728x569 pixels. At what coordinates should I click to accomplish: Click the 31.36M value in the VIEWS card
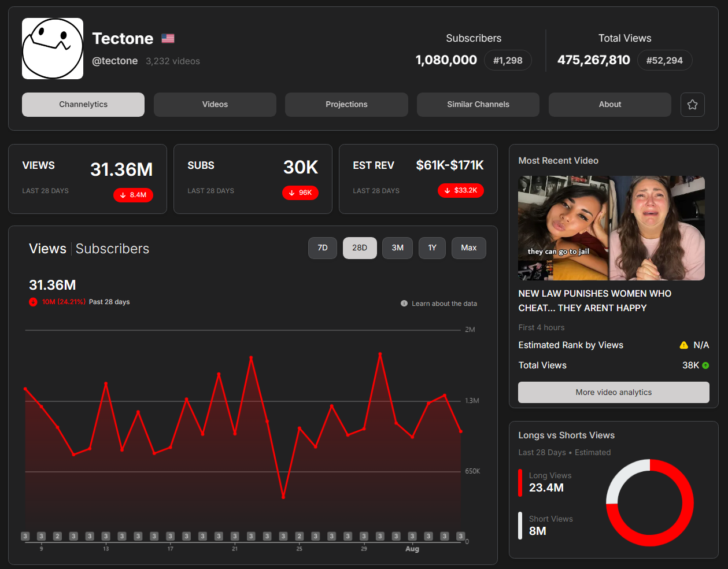121,169
